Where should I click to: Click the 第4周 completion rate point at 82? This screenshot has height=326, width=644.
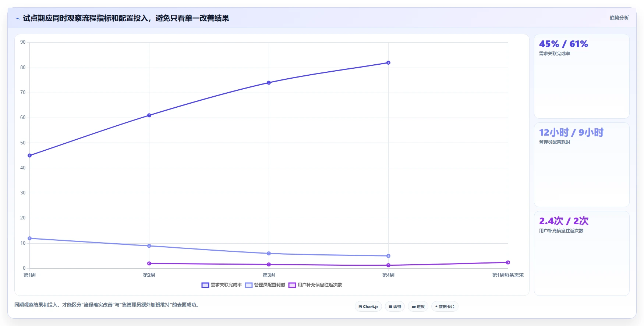388,63
